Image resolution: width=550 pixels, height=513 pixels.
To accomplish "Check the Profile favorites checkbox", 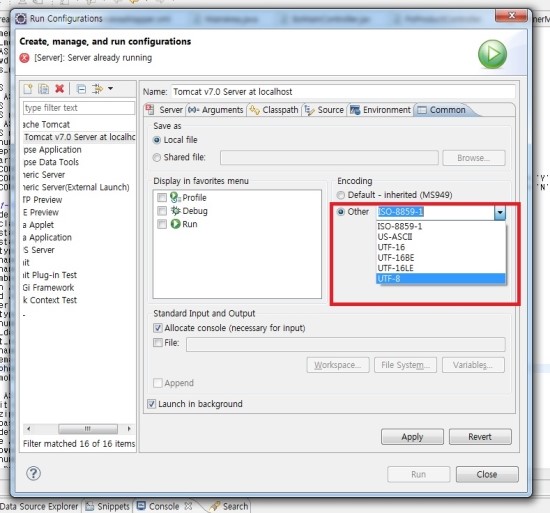I will [162, 197].
